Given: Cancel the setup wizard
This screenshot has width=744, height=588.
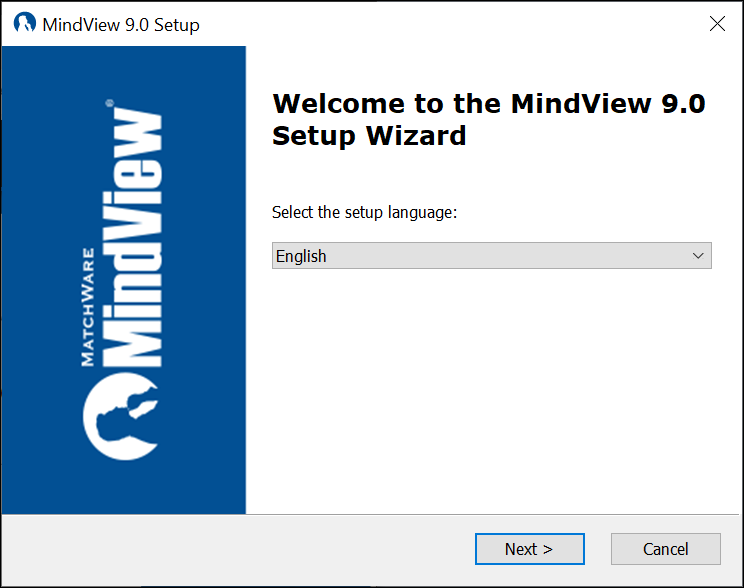Looking at the screenshot, I should tap(665, 549).
